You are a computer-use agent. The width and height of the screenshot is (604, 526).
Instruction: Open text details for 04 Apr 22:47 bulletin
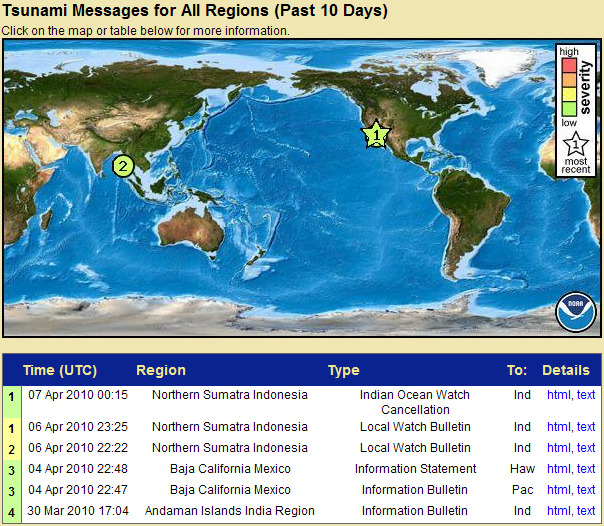tap(586, 490)
